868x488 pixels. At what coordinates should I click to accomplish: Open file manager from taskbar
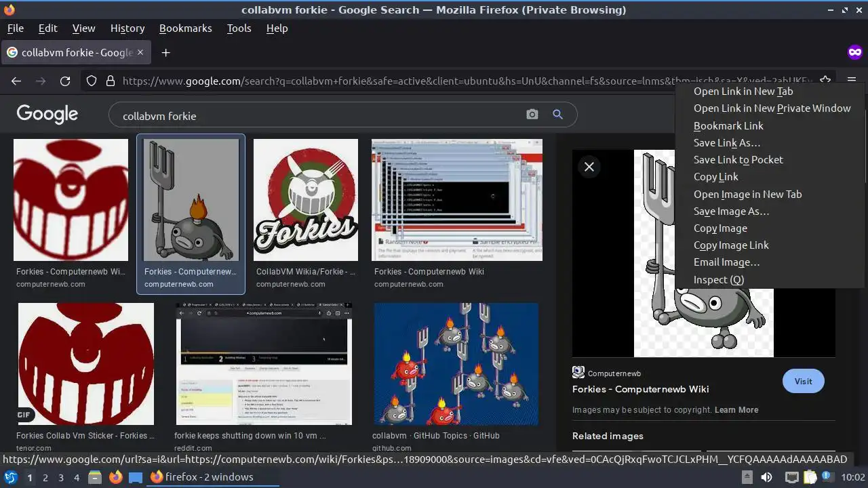(x=95, y=477)
